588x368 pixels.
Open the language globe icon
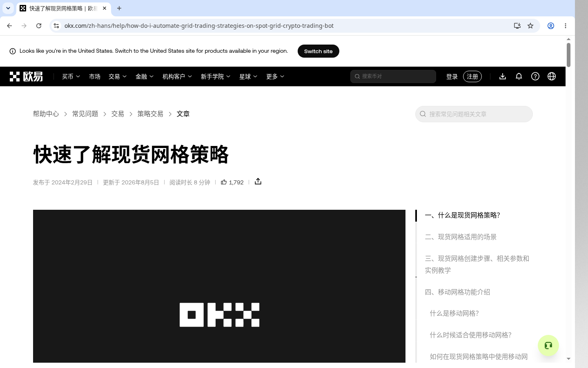point(552,76)
